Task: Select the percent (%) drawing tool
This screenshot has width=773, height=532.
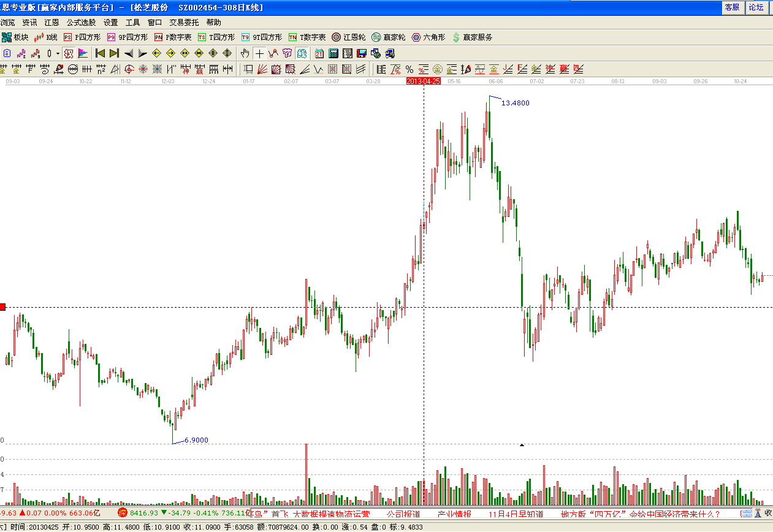Action: tap(409, 69)
